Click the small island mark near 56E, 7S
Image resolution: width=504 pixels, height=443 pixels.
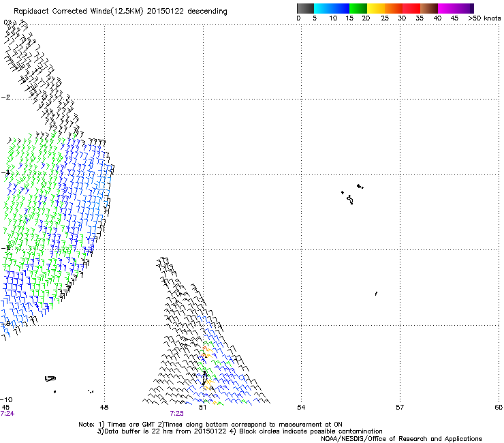pos(376,294)
